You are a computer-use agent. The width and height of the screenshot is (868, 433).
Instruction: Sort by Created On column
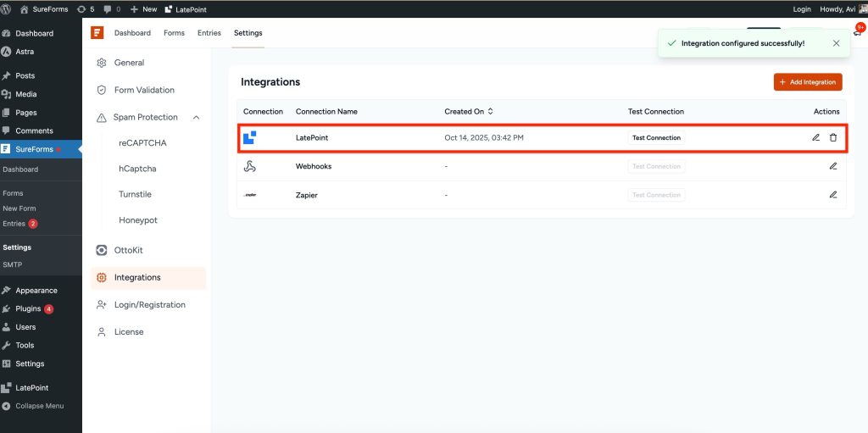(x=468, y=111)
